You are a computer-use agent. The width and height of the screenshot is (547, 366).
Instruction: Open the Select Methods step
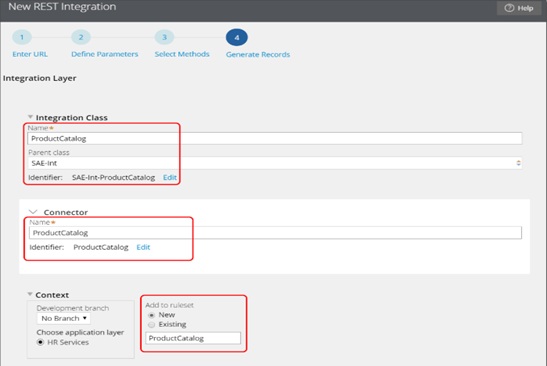(182, 54)
